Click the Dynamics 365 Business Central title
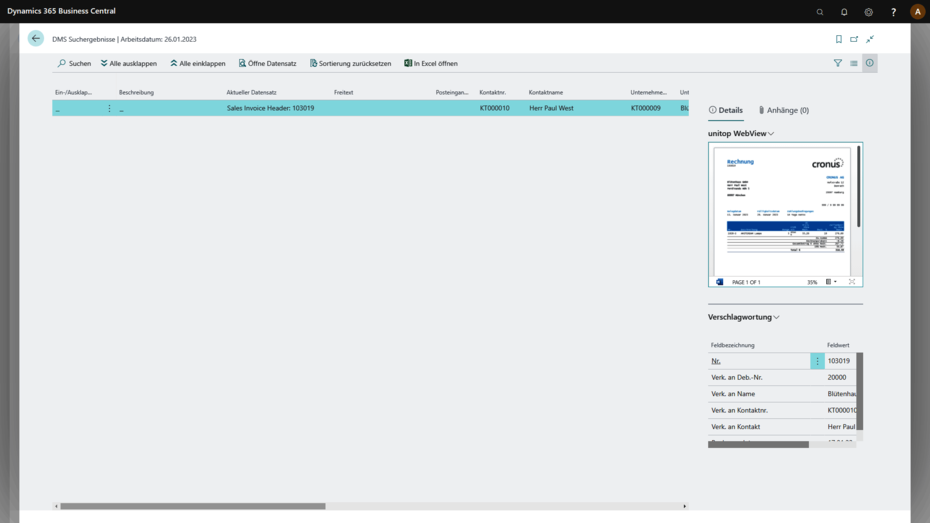 point(61,11)
